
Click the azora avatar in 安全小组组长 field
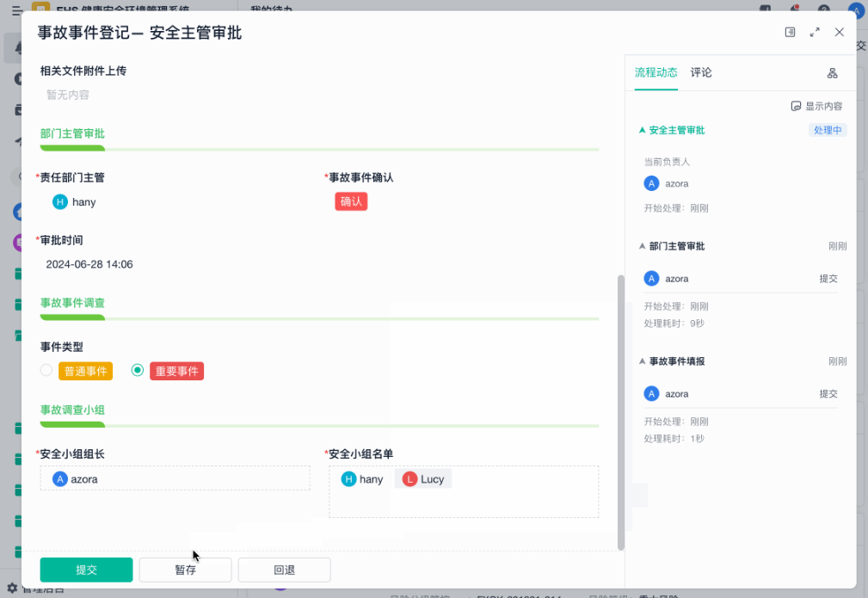click(x=59, y=479)
